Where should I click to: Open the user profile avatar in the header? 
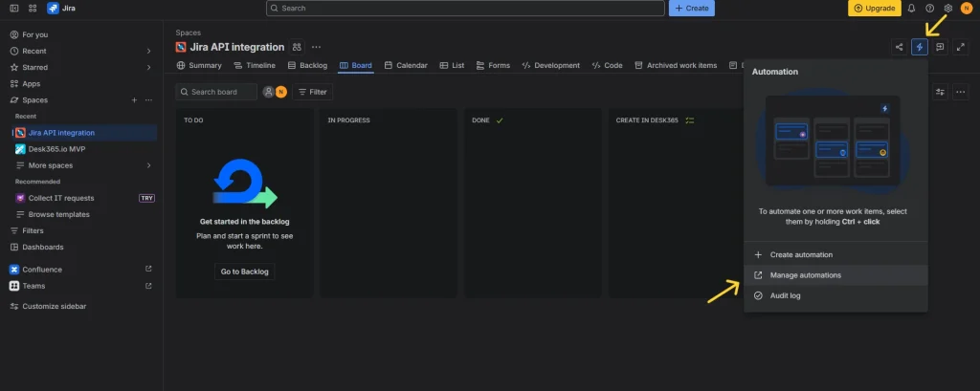pos(966,8)
